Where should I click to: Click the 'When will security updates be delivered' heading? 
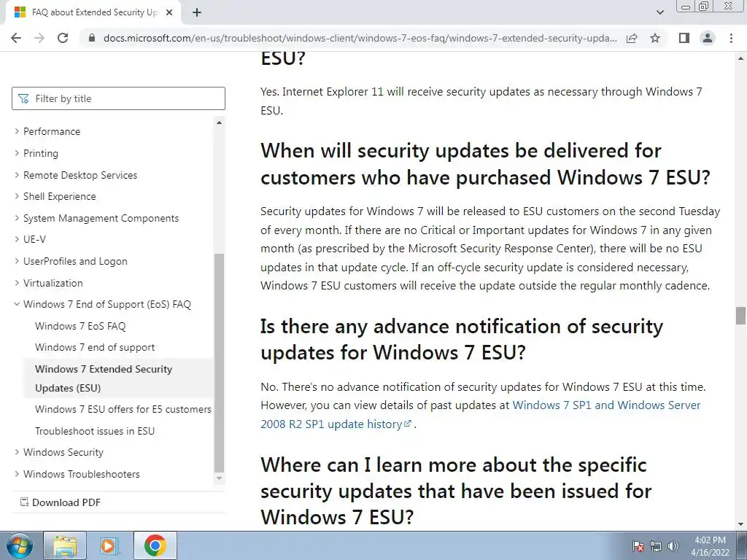click(x=485, y=164)
